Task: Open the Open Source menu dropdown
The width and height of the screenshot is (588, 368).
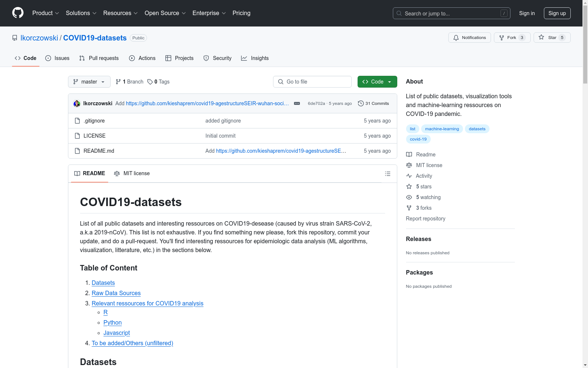Action: tap(165, 13)
